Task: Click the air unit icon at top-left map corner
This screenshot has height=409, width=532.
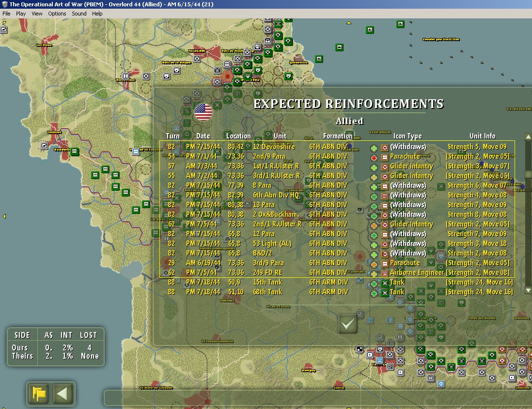Action: click(4, 30)
